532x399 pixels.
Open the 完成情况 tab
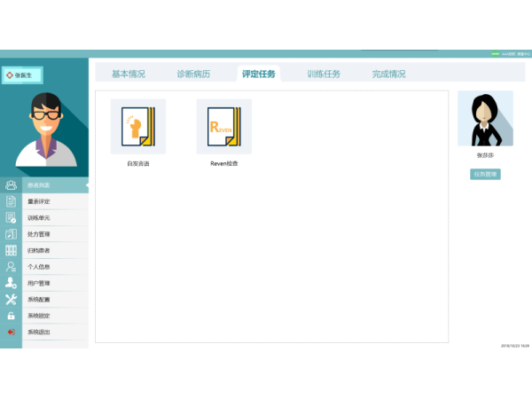[x=388, y=74]
